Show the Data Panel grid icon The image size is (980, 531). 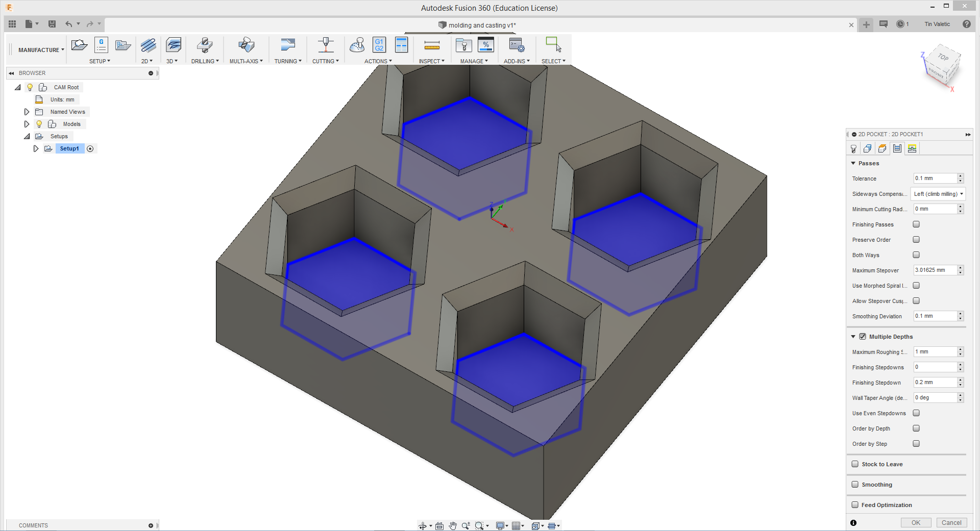click(12, 24)
